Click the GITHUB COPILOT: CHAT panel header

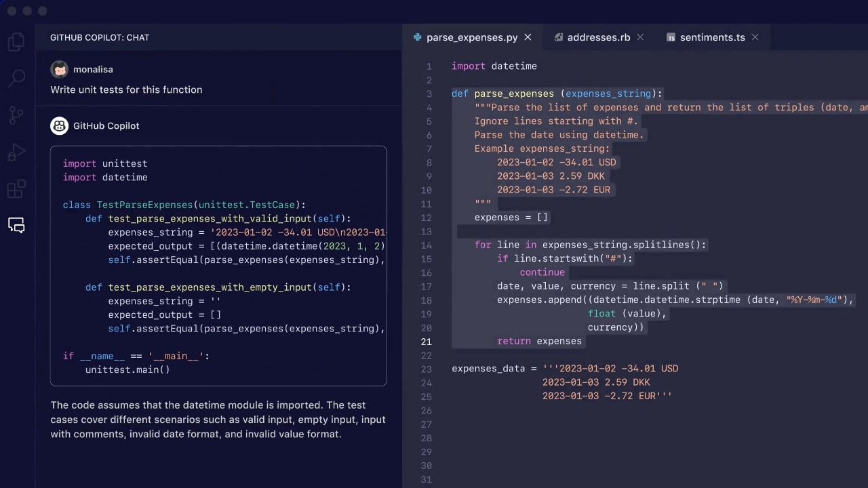point(100,37)
